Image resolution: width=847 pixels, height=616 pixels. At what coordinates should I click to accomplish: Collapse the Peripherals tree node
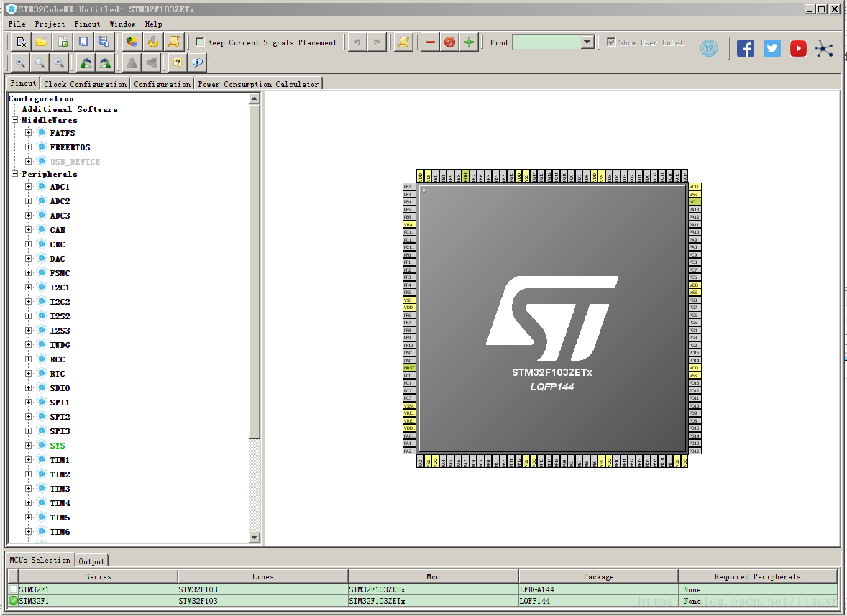(x=15, y=174)
